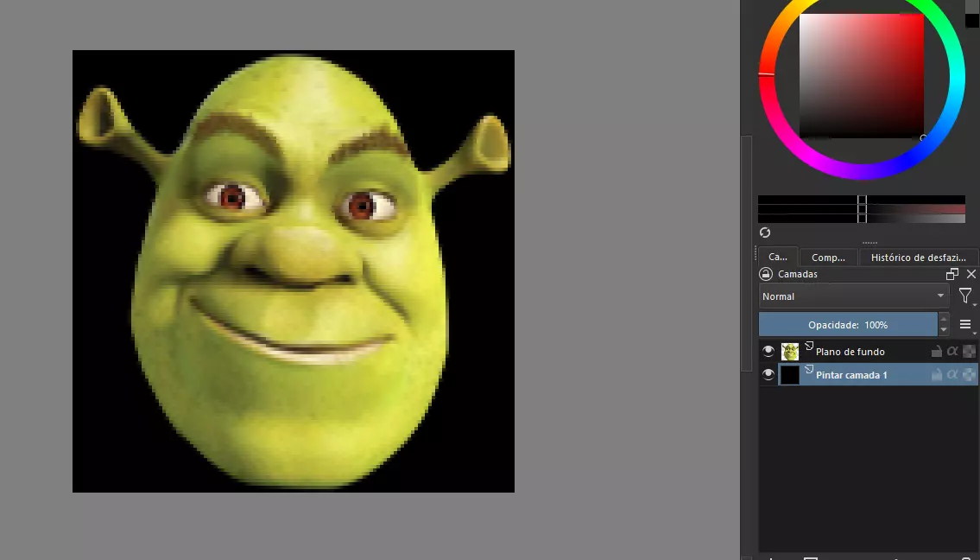Image resolution: width=980 pixels, height=560 pixels.
Task: Select the Pintar camada 1 black thumbnail
Action: tap(790, 375)
